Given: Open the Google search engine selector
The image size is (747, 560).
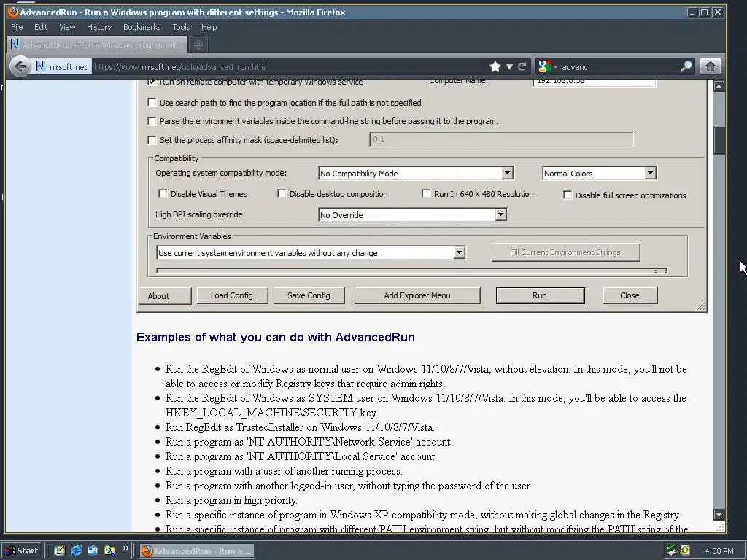Looking at the screenshot, I should pos(546,66).
